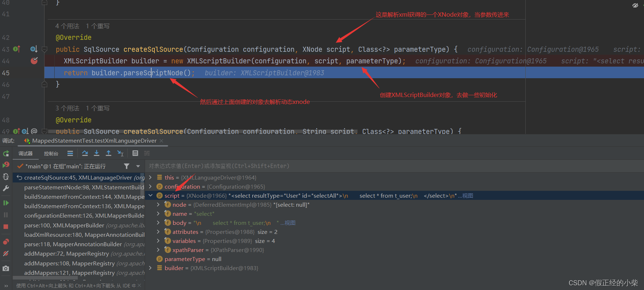This screenshot has height=290, width=644.
Task: Select the parameterType = null variable row
Action: [394, 259]
